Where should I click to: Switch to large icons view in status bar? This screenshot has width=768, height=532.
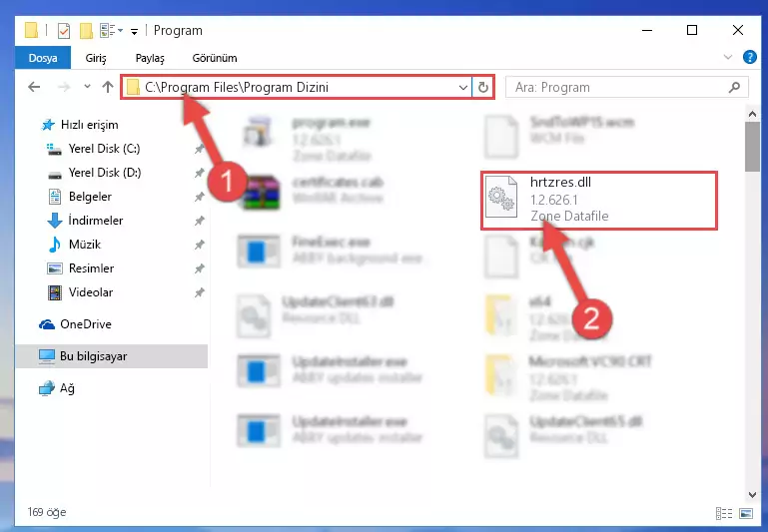746,513
